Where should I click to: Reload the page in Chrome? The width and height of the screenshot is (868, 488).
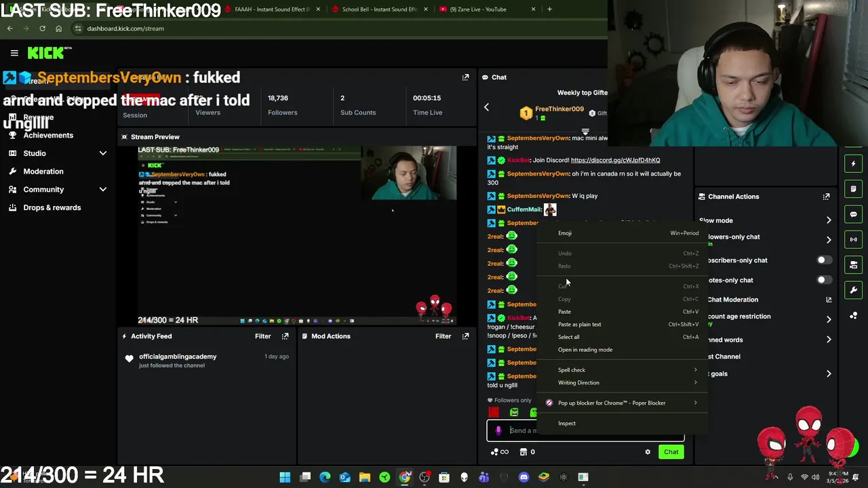coord(42,28)
